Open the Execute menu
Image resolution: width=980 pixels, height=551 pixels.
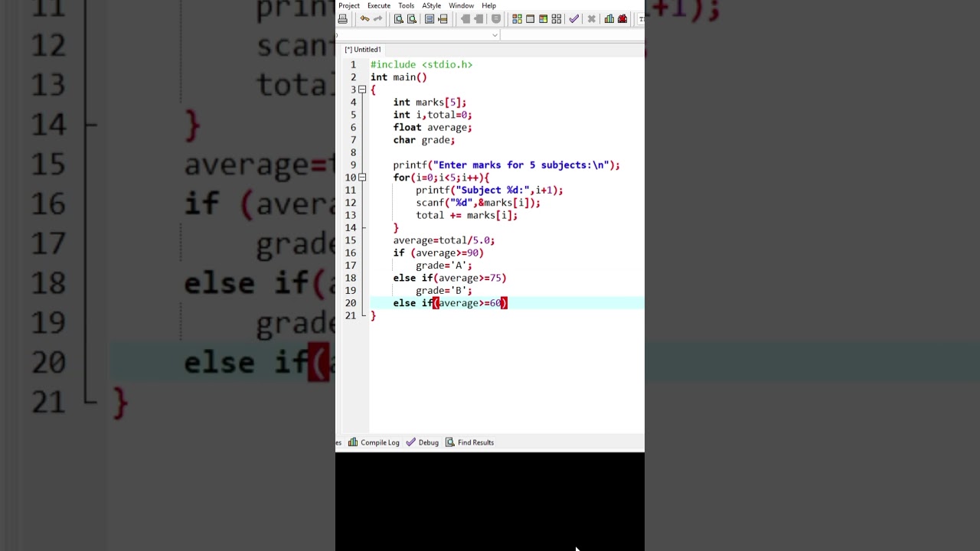[x=379, y=5]
